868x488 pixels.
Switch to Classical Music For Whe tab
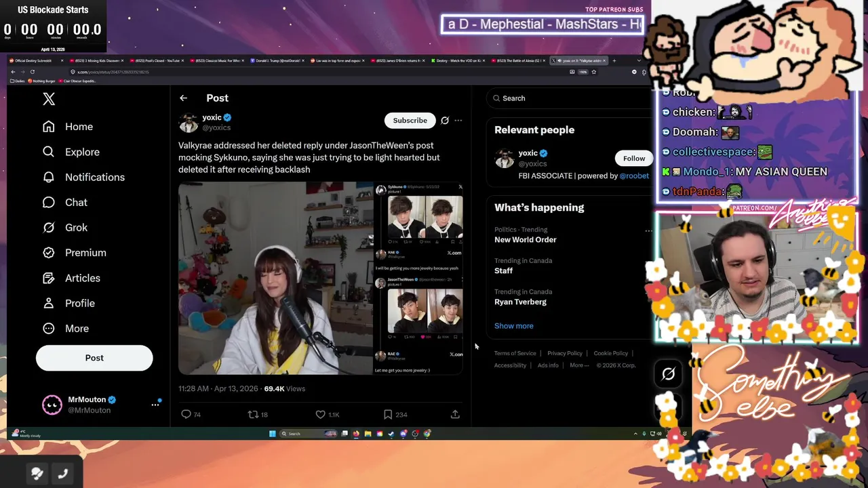click(x=216, y=60)
